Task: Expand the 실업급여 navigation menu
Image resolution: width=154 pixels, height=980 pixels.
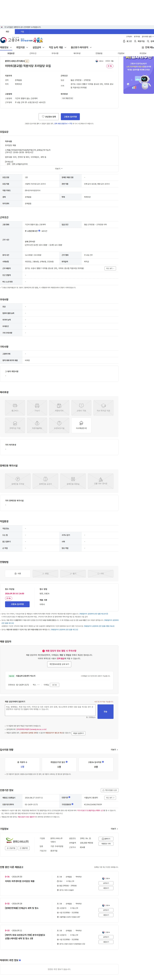Action: click(38, 48)
